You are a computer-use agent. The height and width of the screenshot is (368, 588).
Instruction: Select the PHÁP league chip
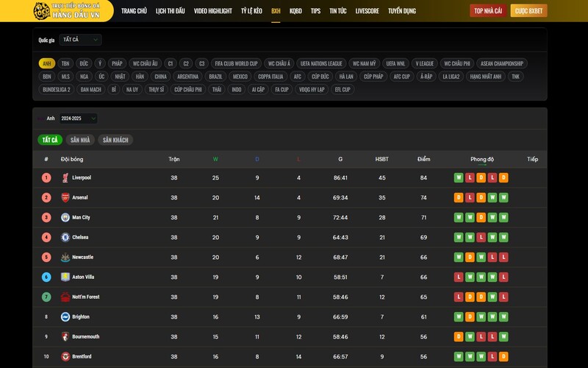(x=117, y=63)
